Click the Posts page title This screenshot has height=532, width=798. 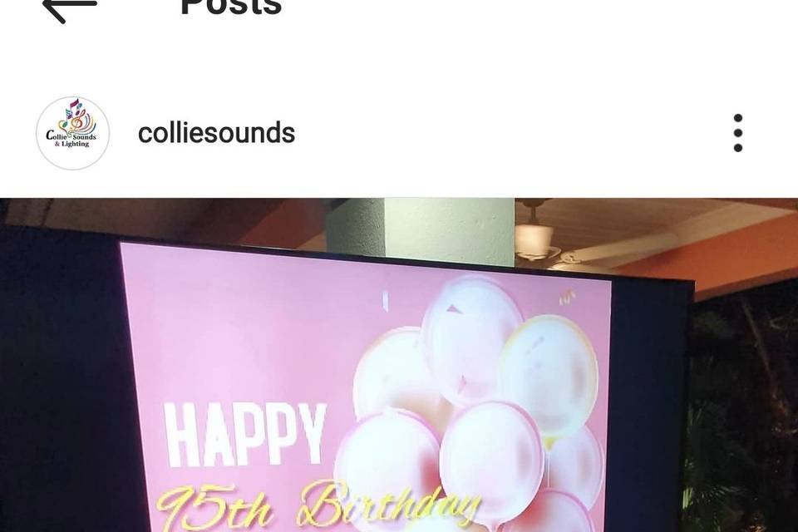(x=231, y=7)
